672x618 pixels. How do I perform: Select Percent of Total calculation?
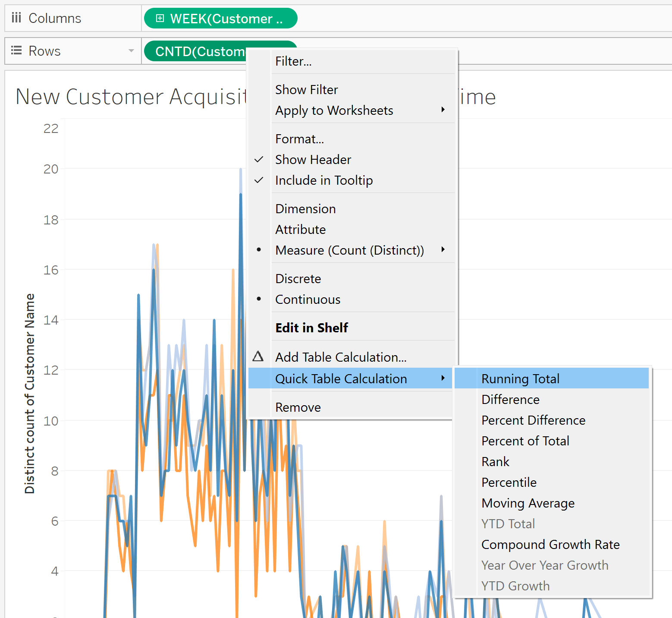click(525, 441)
